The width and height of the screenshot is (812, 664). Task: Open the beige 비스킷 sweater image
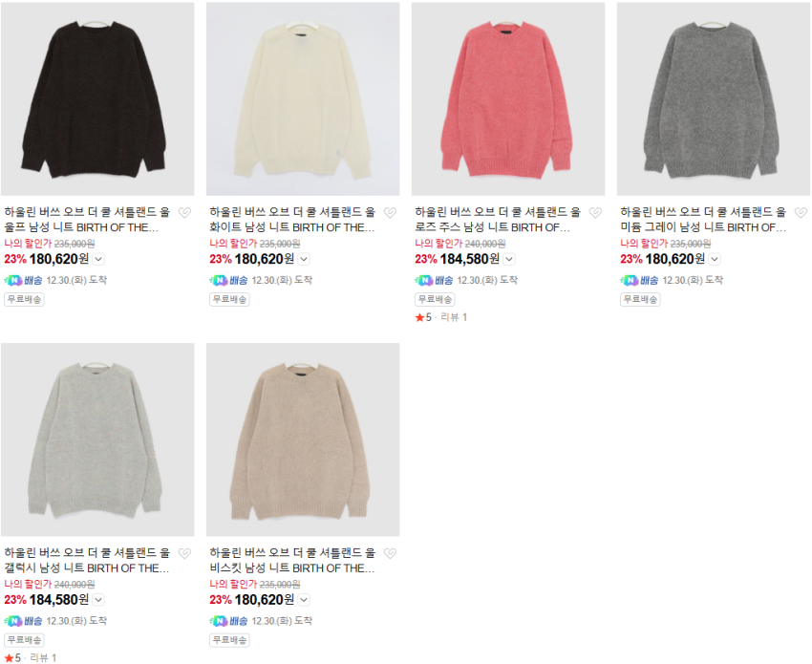coord(303,439)
